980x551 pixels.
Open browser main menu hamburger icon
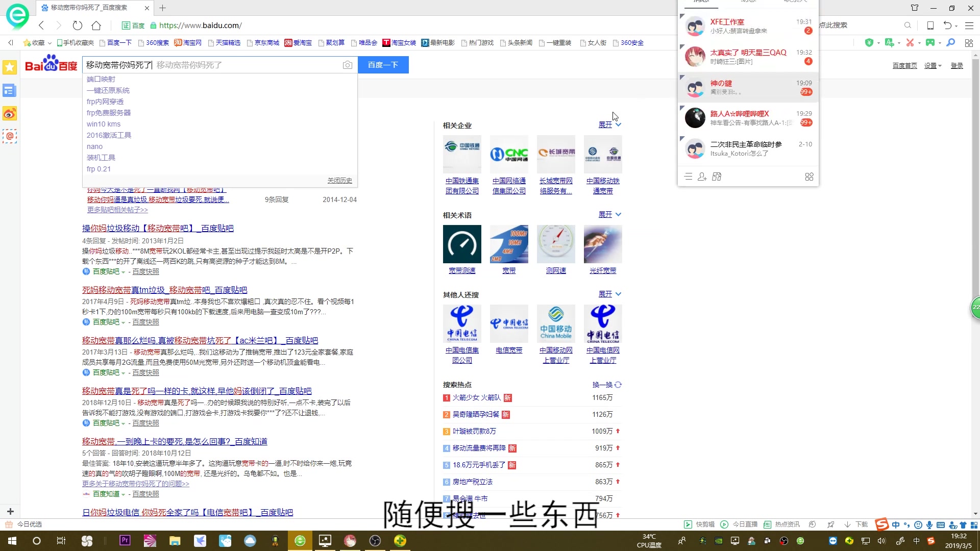pyautogui.click(x=969, y=26)
